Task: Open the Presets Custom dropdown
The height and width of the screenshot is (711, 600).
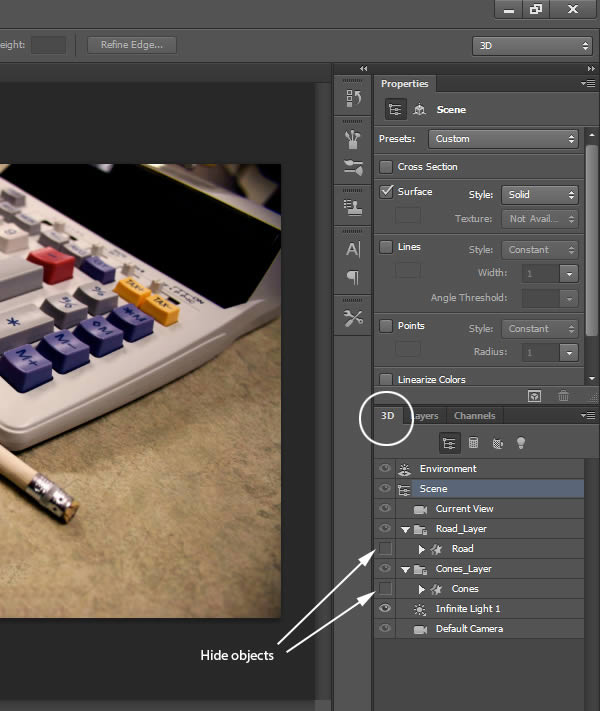Action: tap(503, 139)
